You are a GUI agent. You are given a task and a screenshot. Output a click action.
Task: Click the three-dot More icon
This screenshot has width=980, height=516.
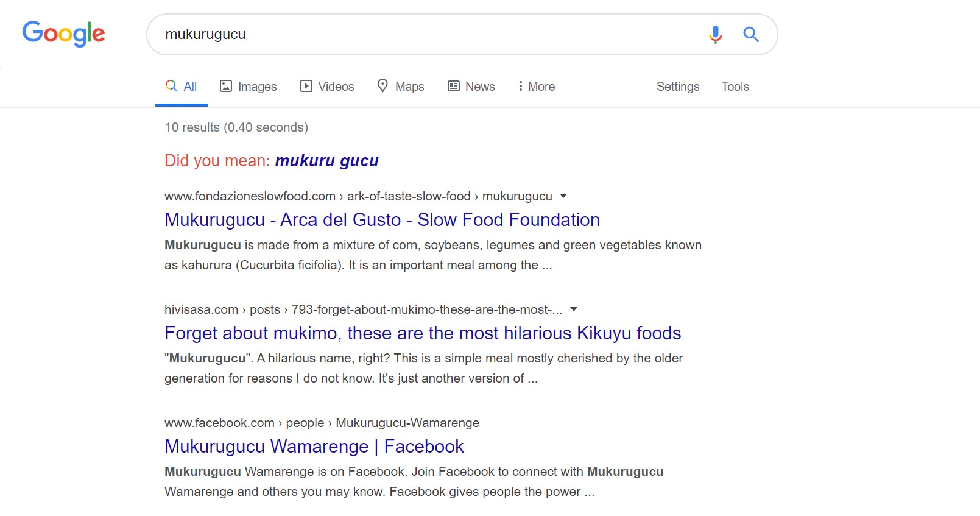tap(520, 86)
